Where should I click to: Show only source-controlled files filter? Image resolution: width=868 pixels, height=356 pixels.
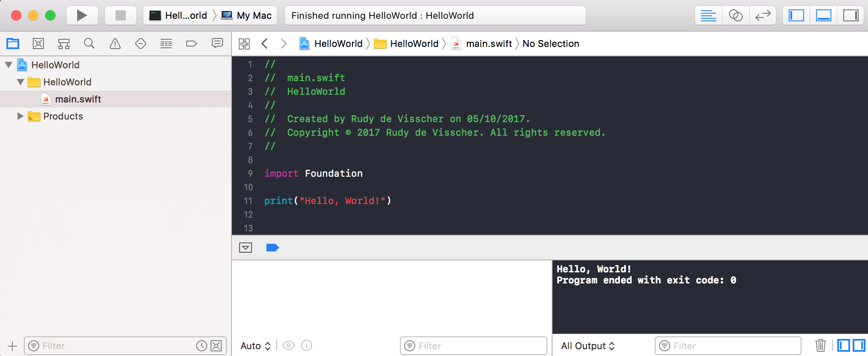click(217, 346)
